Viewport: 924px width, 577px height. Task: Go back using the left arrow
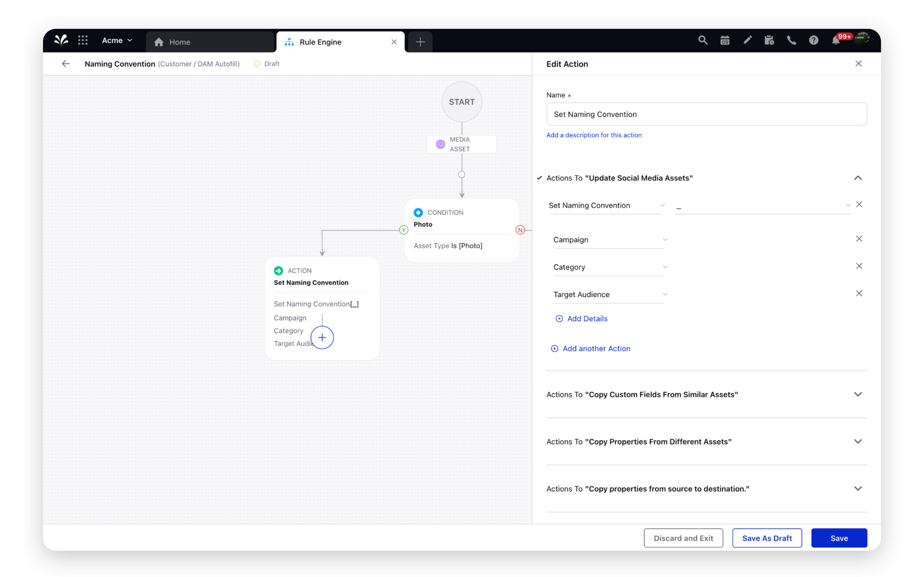[66, 64]
